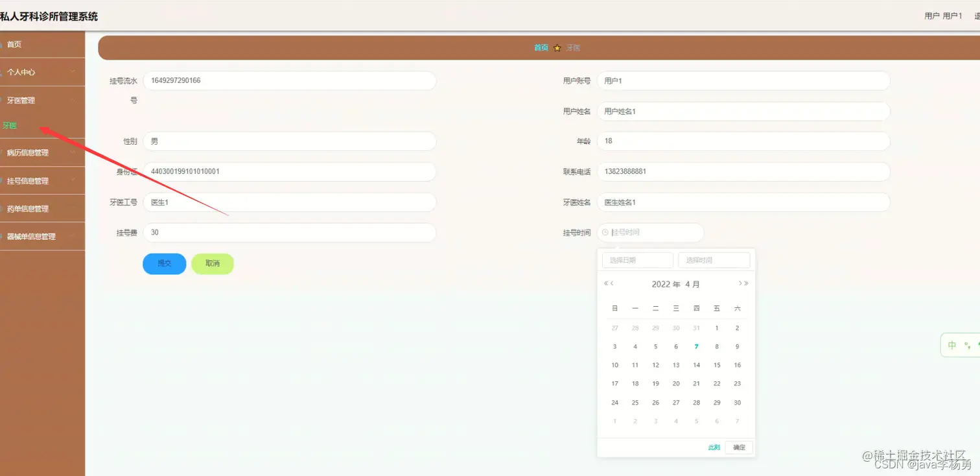Viewport: 980px width, 476px height.
Task: Open the 器械单信息管理 menu item
Action: point(42,237)
